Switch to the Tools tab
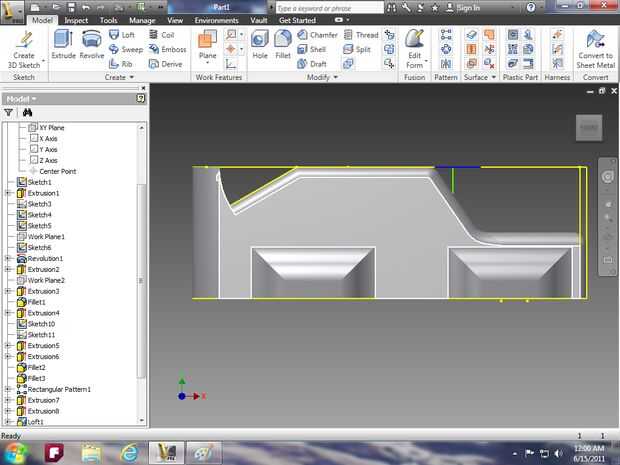Screen dimensions: 620x465 108,20
